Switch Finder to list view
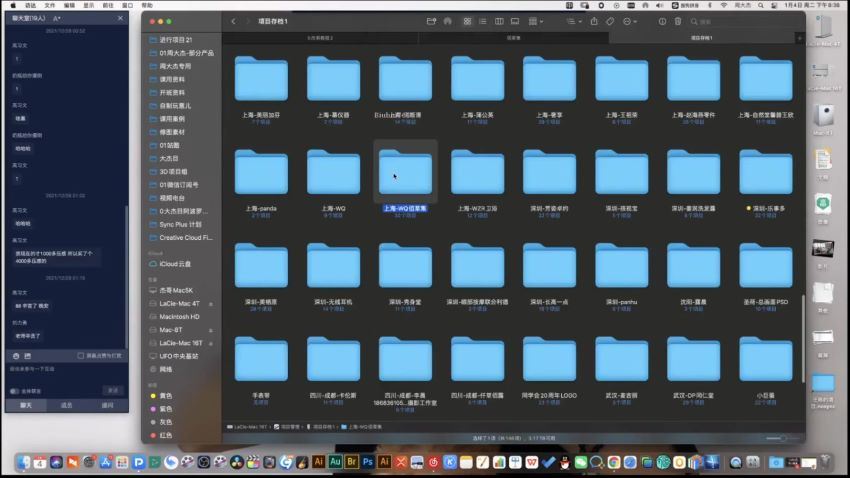The height and width of the screenshot is (478, 850). (x=482, y=22)
